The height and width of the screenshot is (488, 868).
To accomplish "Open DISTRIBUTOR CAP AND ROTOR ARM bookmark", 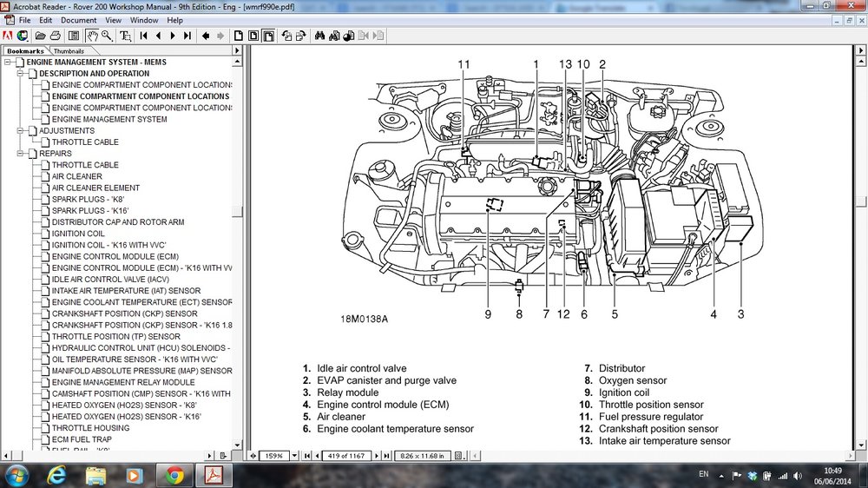I will tap(118, 222).
